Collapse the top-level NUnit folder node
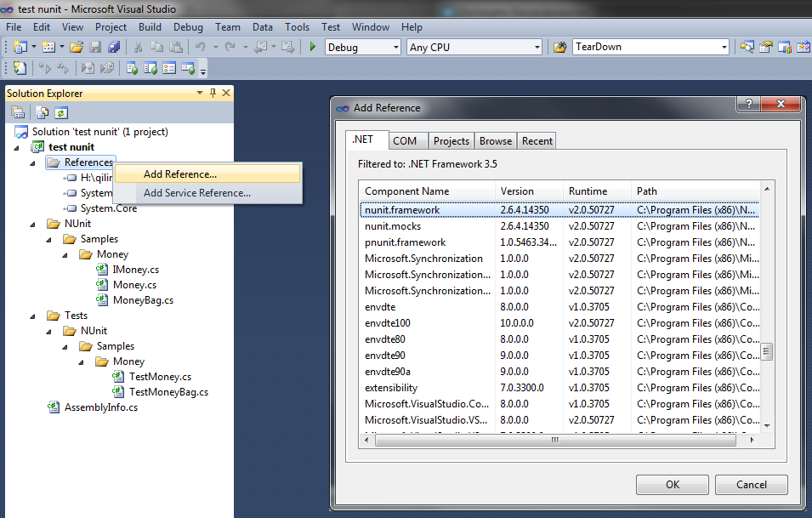This screenshot has height=518, width=812. coord(33,225)
